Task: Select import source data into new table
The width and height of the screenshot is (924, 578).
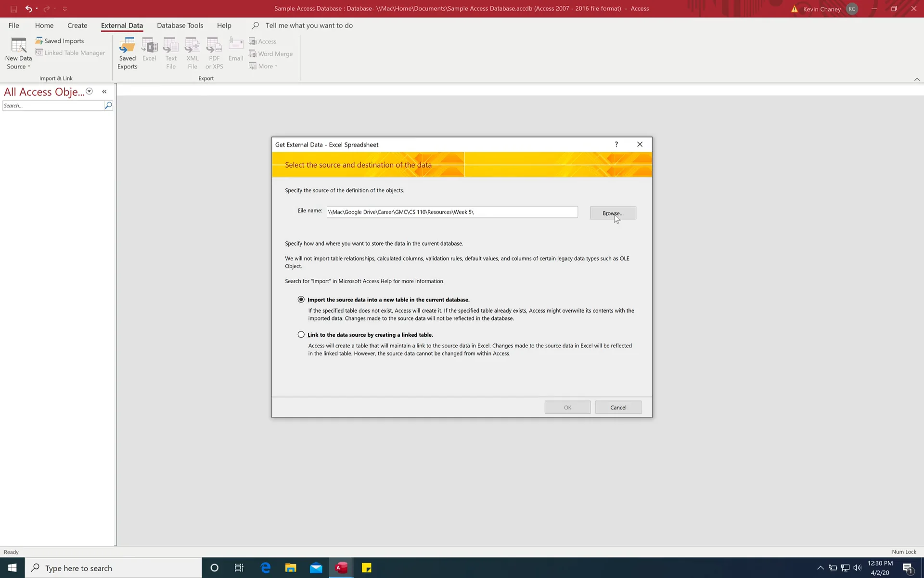Action: [301, 299]
